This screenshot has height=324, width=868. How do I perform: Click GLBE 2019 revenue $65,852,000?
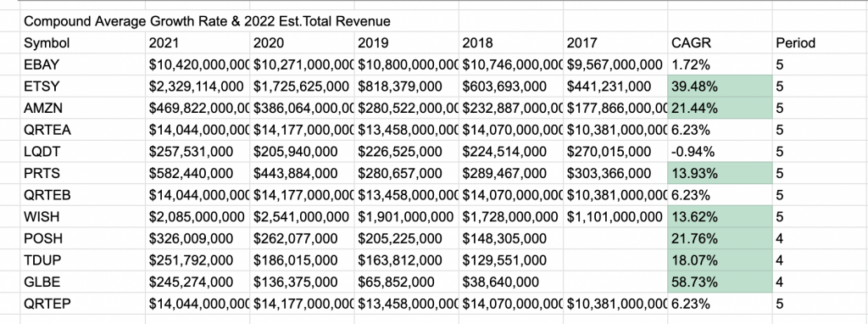click(x=407, y=282)
